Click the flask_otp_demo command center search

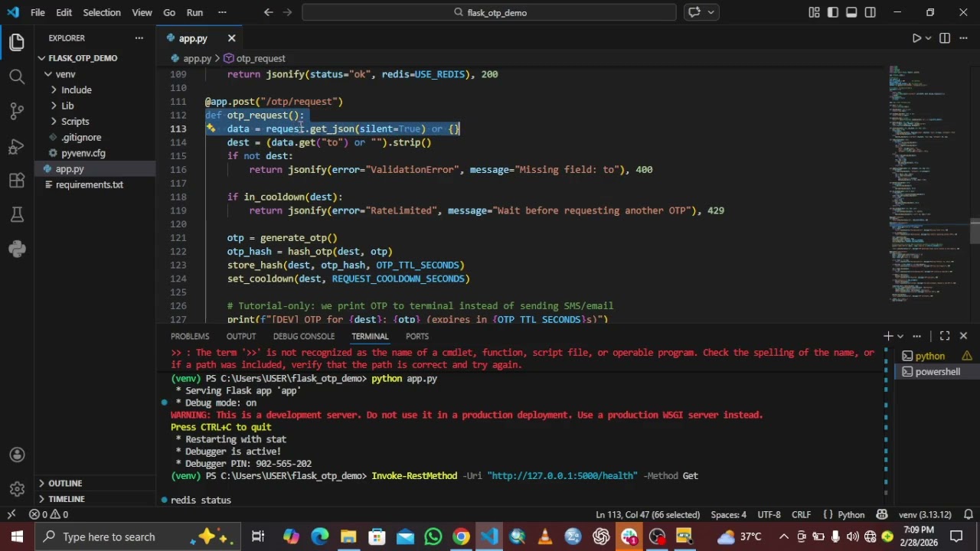489,12
